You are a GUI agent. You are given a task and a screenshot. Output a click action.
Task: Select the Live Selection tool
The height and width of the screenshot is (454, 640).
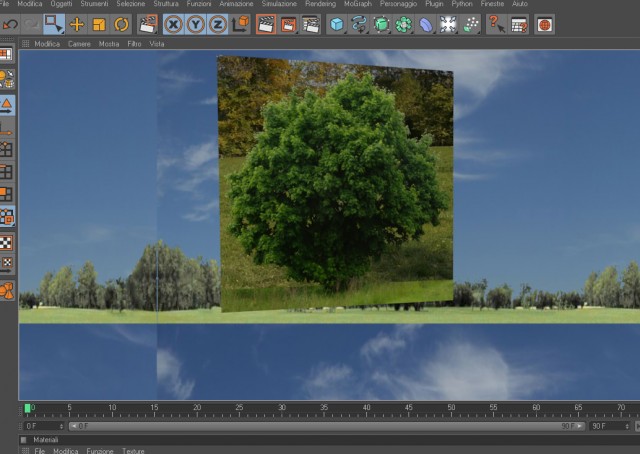tap(54, 24)
